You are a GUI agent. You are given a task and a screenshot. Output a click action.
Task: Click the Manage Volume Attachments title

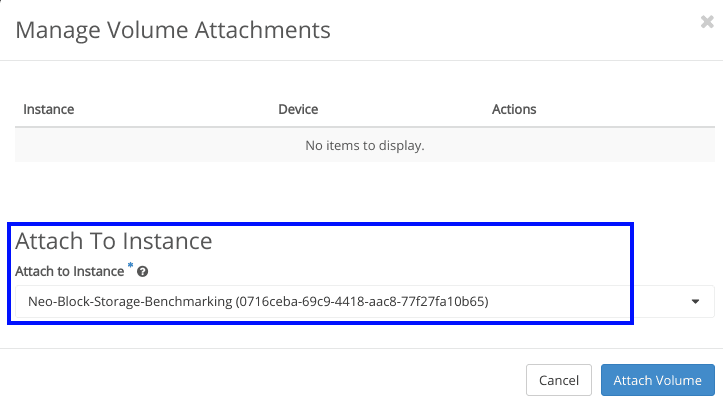[x=173, y=30]
